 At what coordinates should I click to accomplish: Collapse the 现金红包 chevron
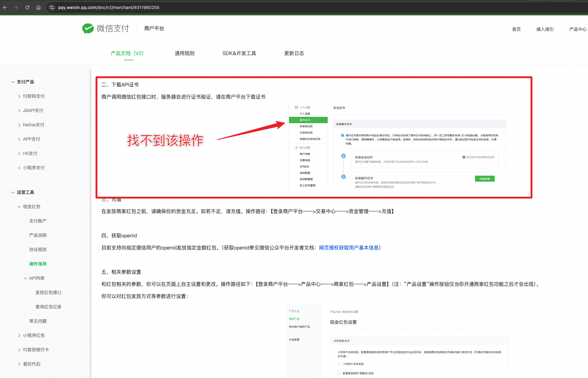pyautogui.click(x=19, y=207)
